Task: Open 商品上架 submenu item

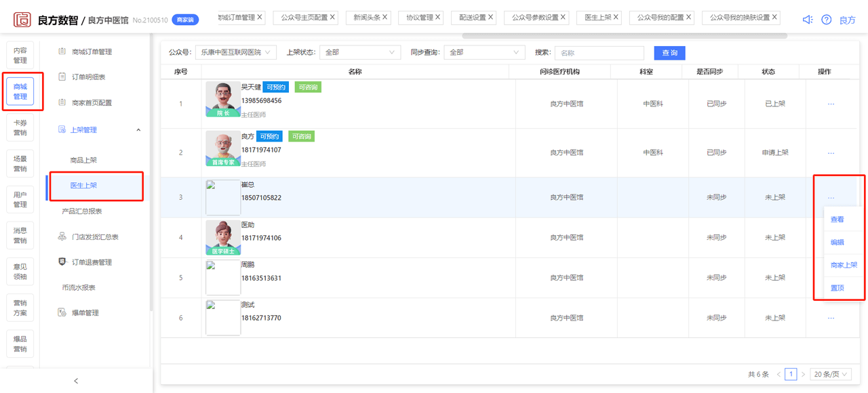Action: (x=83, y=161)
